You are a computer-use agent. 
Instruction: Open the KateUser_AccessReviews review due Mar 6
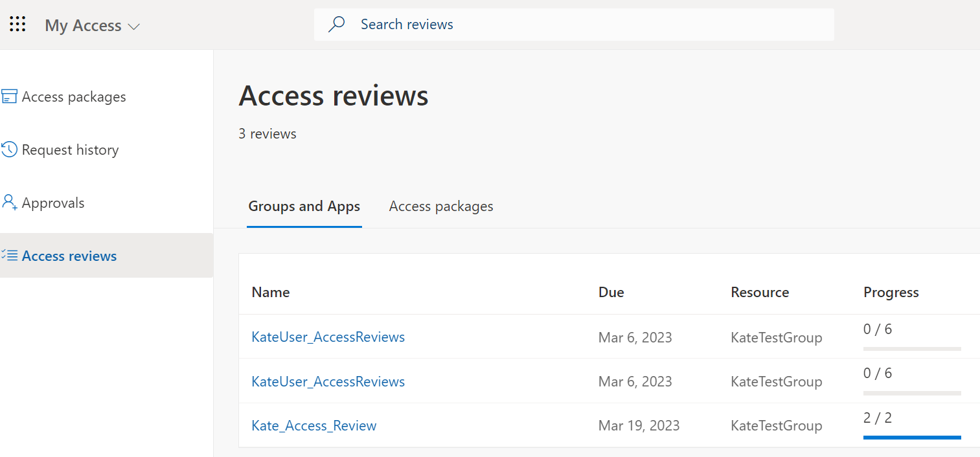(328, 337)
